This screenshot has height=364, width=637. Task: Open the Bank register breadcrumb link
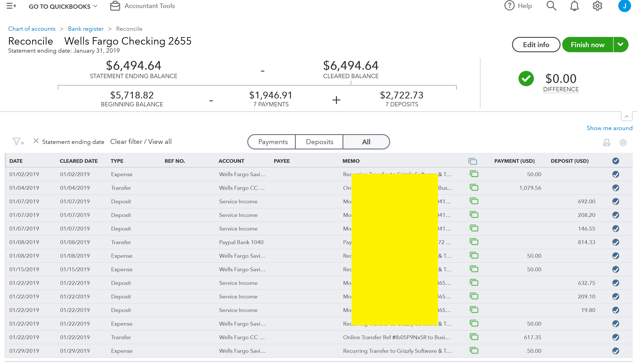[x=86, y=29]
